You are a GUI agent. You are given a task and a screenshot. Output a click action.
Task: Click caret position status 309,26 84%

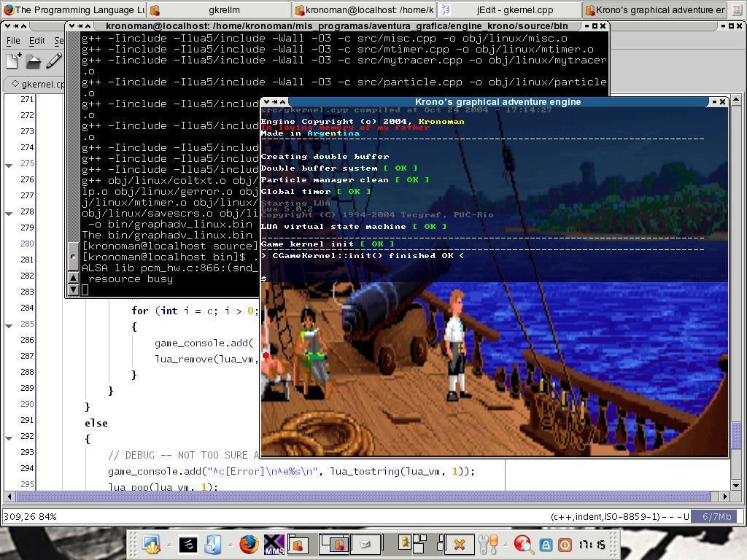pos(30,517)
